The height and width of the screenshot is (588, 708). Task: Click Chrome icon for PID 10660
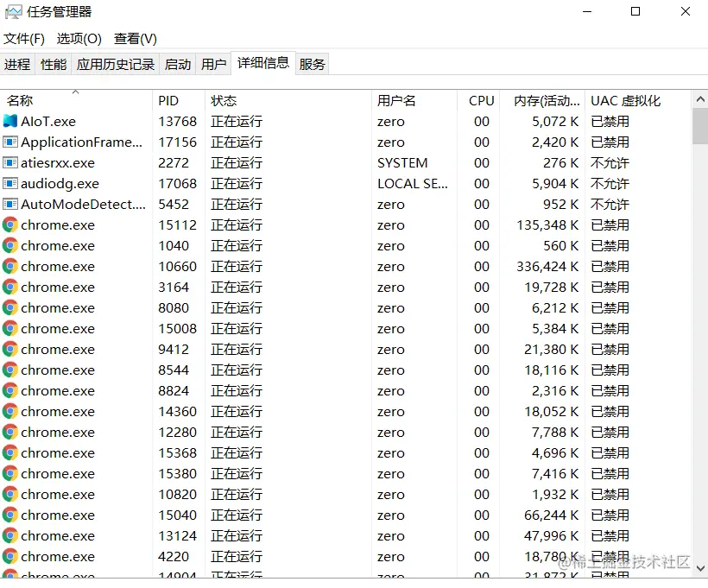[10, 267]
